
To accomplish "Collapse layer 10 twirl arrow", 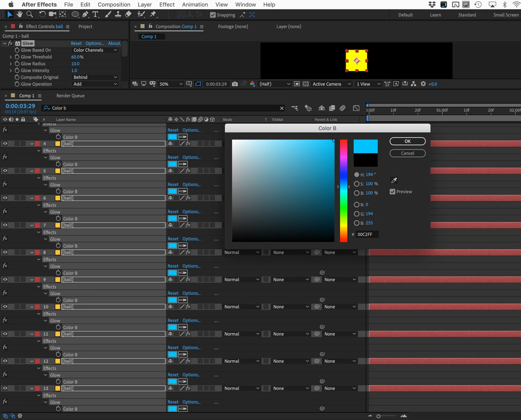I will click(32, 307).
